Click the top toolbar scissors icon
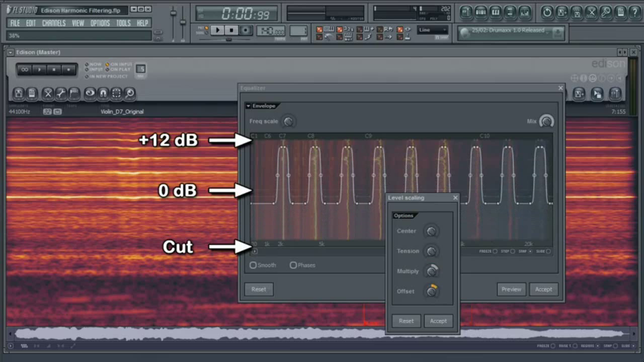 (x=592, y=12)
